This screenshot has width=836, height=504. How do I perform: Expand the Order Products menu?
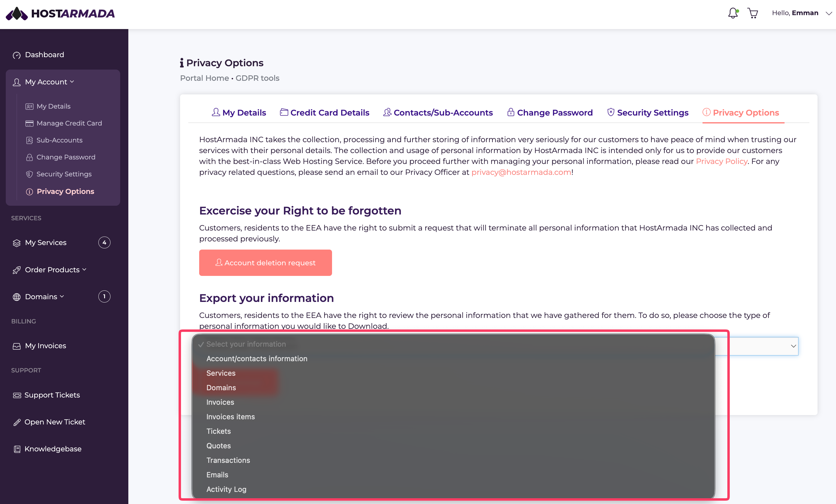pyautogui.click(x=56, y=270)
